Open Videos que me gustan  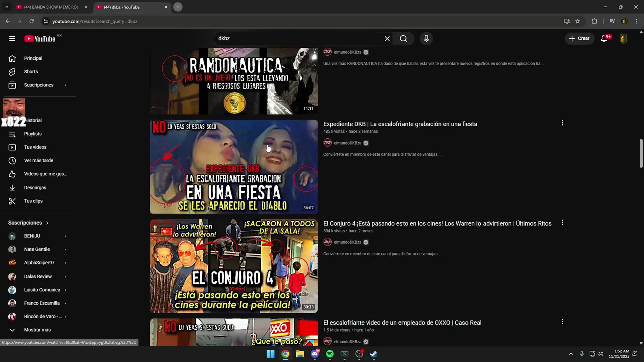click(x=38, y=174)
